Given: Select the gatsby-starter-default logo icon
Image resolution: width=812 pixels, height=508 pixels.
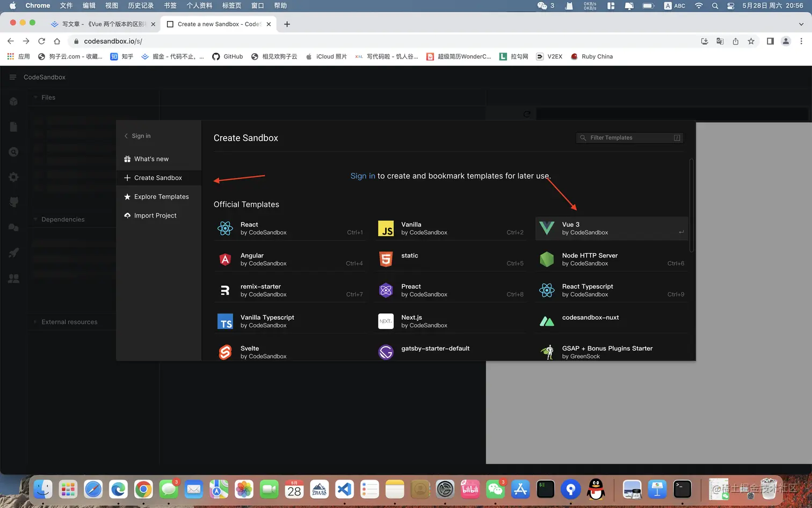Looking at the screenshot, I should tap(386, 352).
